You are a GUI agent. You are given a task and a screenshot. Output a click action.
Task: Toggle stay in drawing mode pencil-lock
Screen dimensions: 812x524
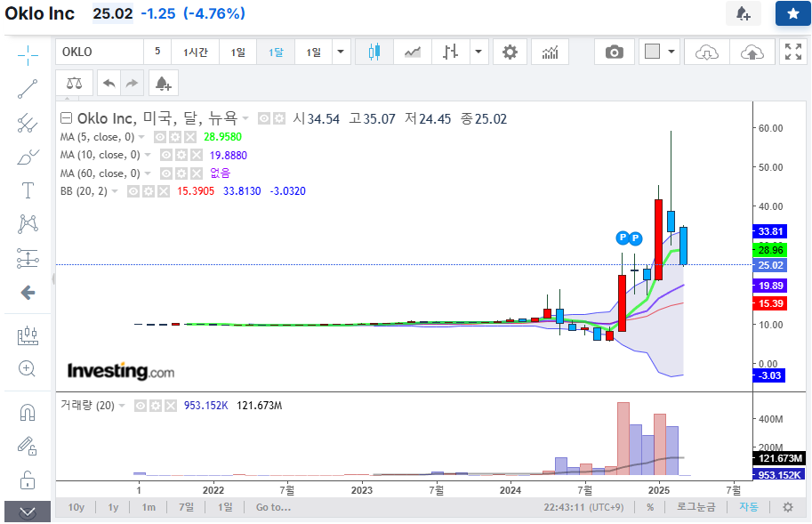(27, 446)
